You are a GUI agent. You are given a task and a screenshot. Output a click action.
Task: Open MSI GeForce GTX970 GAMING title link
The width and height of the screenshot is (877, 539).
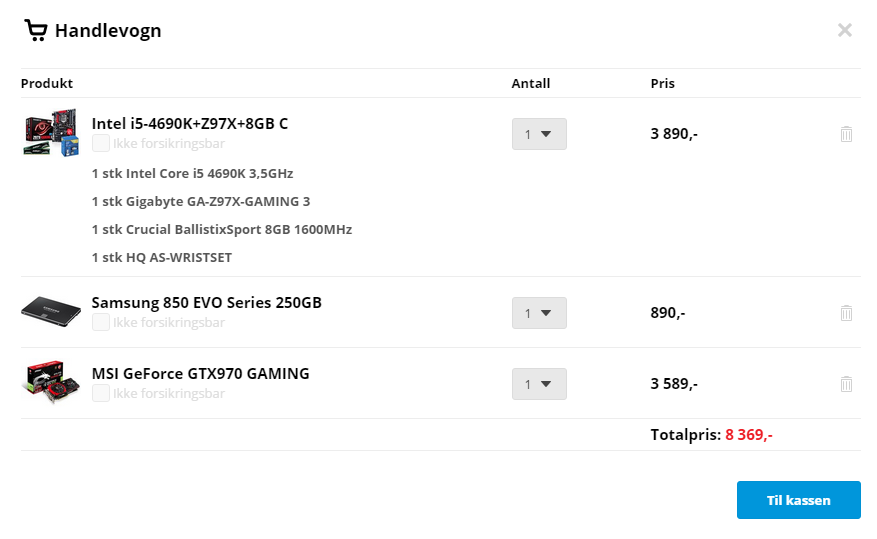pos(200,373)
